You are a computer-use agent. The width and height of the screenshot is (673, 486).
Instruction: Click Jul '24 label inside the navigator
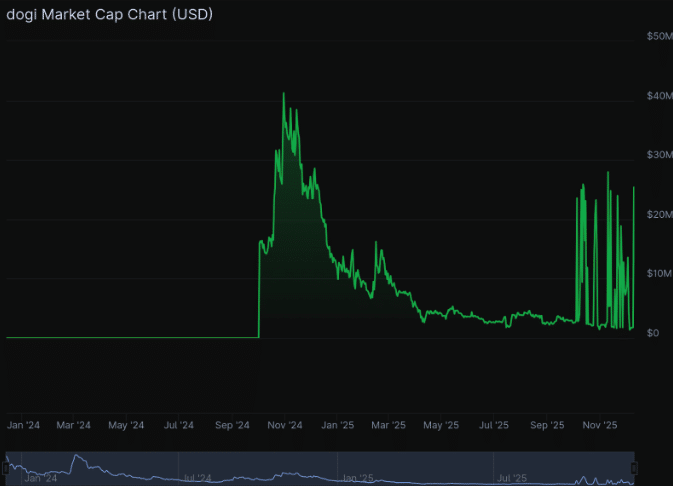click(196, 478)
